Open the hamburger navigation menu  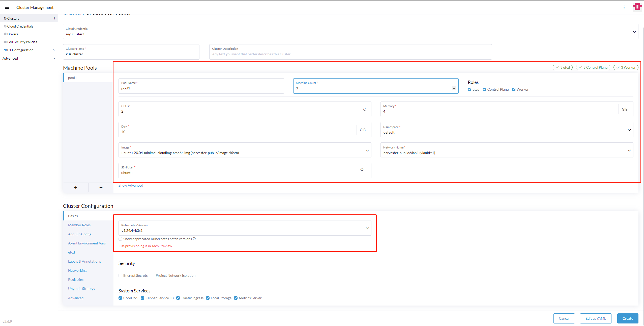point(7,7)
